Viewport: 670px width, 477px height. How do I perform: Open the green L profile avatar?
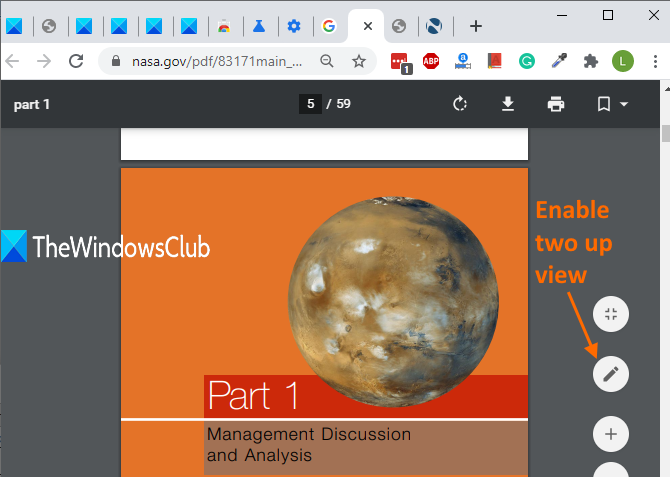click(x=623, y=62)
